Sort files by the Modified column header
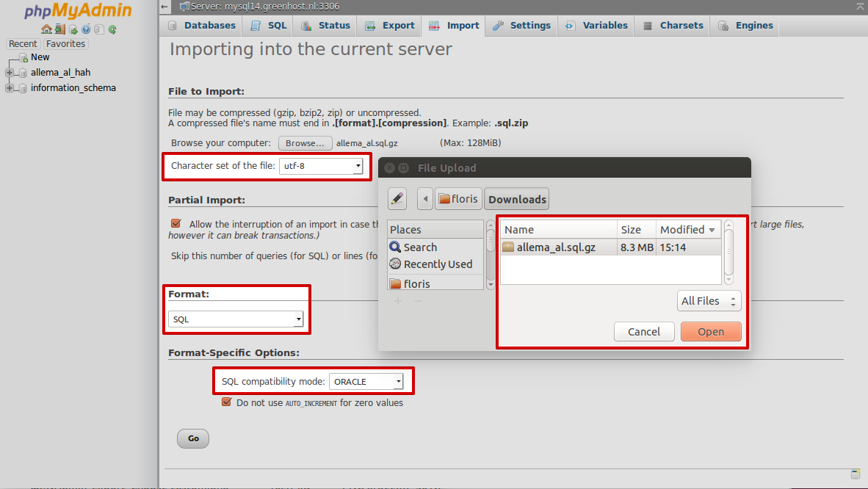Viewport: 868px width, 489px height. pos(688,229)
